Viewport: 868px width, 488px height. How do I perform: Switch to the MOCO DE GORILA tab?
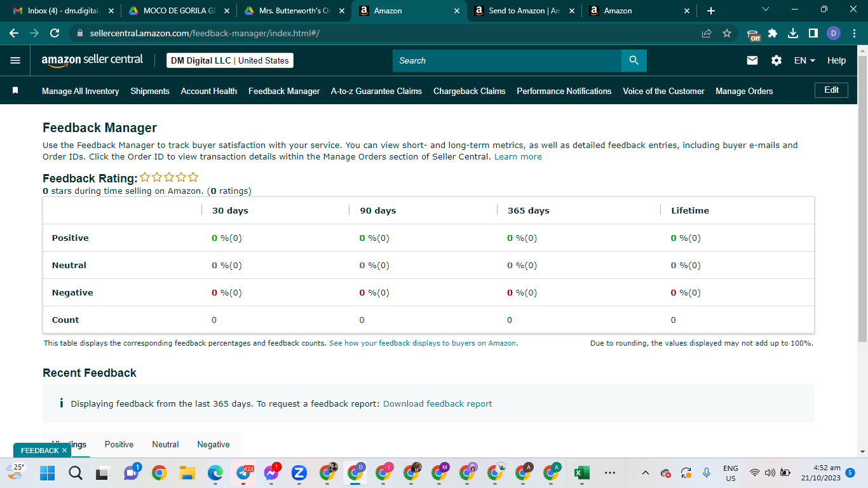point(178,11)
